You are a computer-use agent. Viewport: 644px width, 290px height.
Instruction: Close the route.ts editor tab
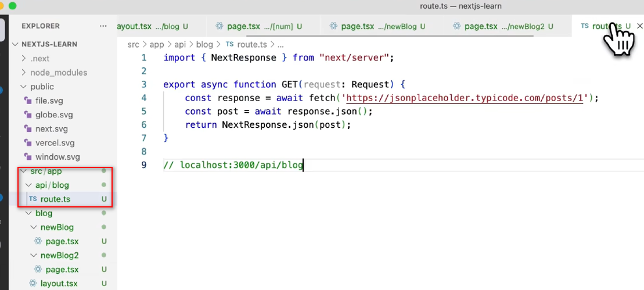(639, 26)
